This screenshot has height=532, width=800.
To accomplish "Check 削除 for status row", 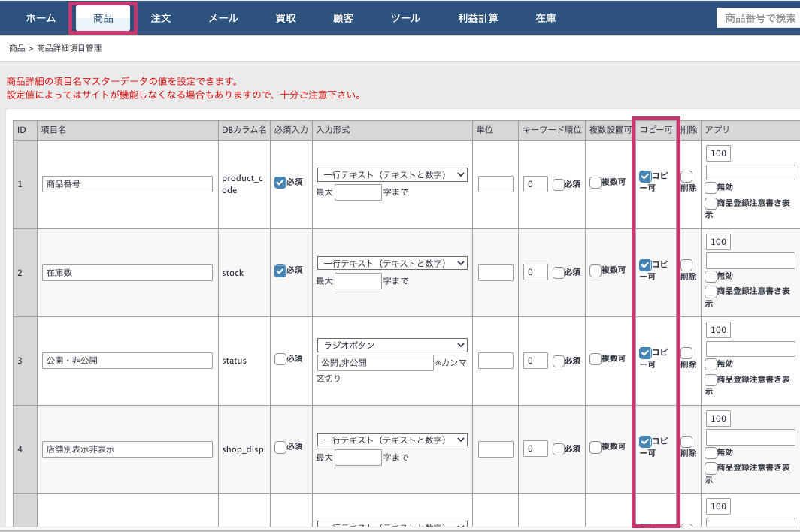I will tap(686, 353).
